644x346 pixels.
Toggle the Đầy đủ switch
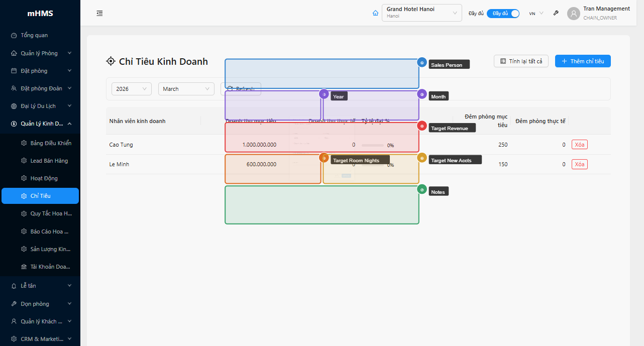pyautogui.click(x=503, y=14)
